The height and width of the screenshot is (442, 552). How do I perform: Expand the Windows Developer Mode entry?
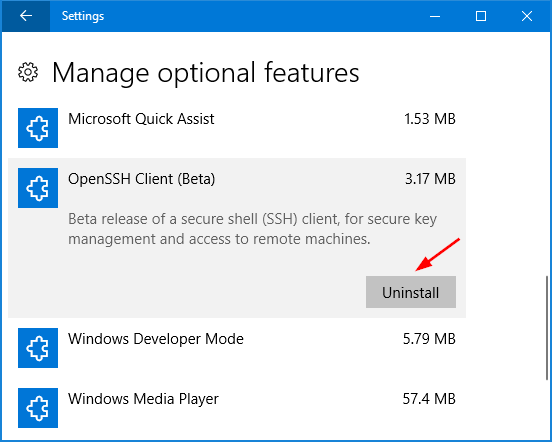pyautogui.click(x=237, y=348)
